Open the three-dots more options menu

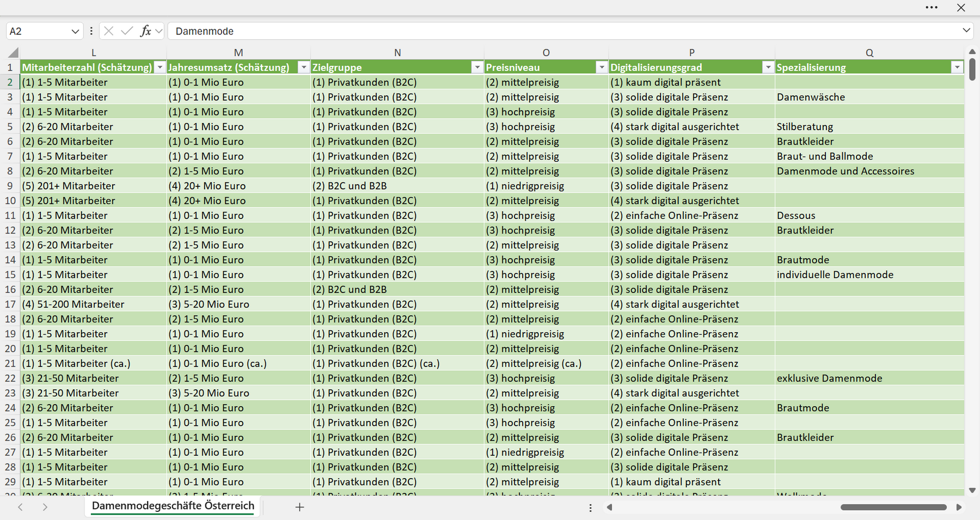932,8
